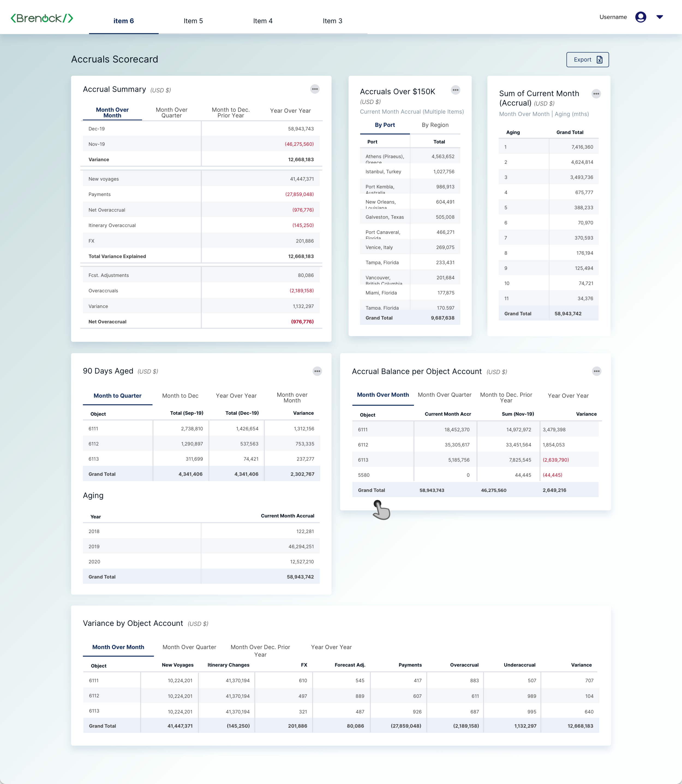The width and height of the screenshot is (682, 784).
Task: Click the Venice, Italy port row
Action: click(x=410, y=248)
